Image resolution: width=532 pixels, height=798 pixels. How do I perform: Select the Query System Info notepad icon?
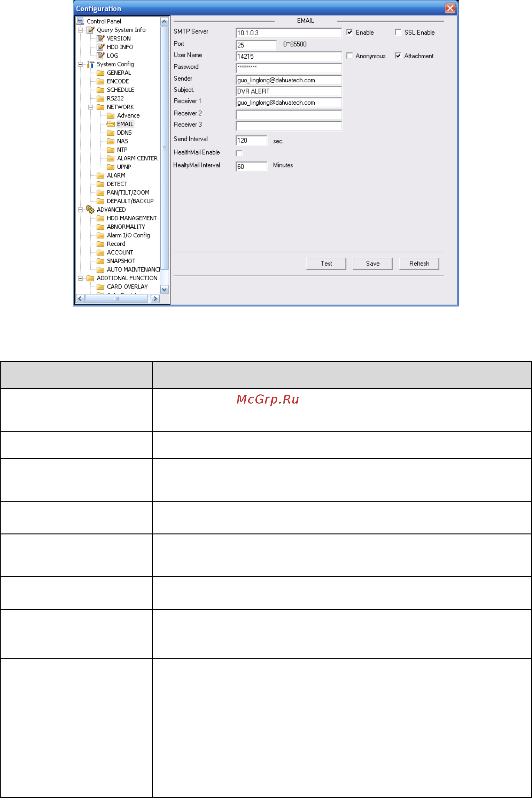[90, 30]
